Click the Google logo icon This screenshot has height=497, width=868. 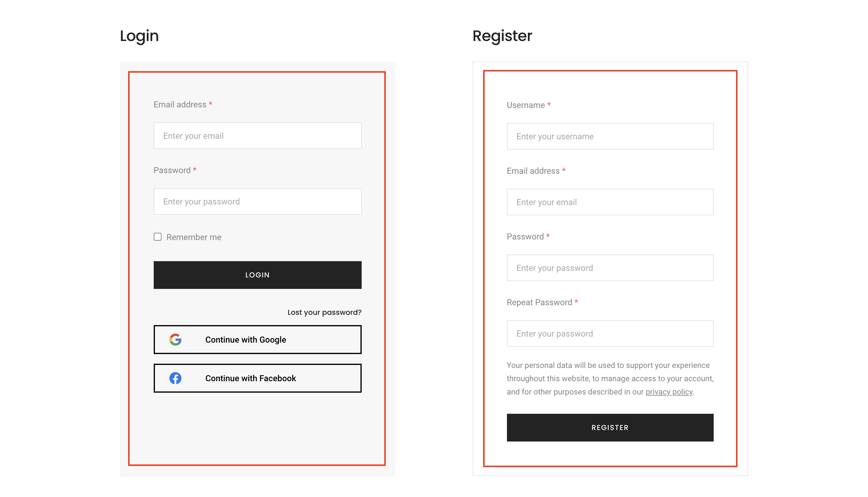[175, 339]
